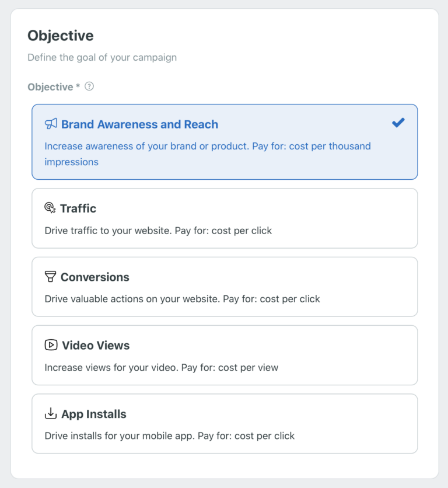Open the Objective help tooltip icon

(x=89, y=86)
